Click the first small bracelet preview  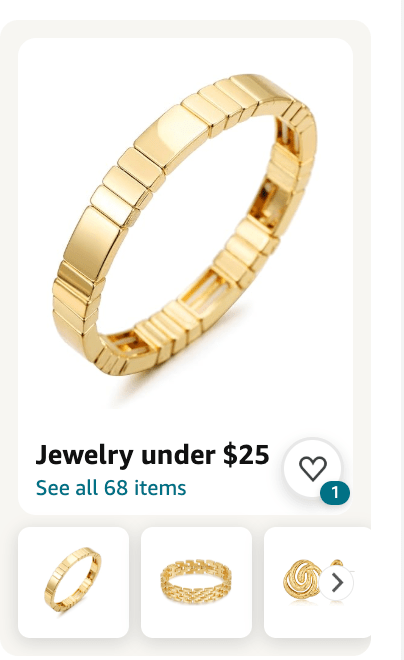point(73,582)
